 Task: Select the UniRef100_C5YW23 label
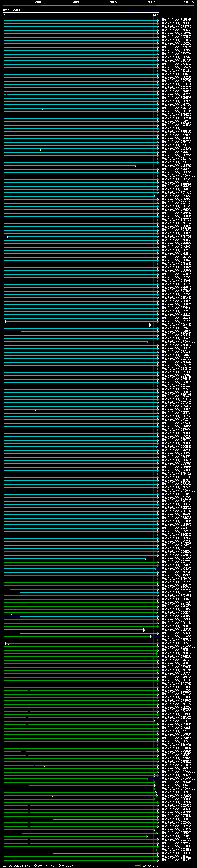point(176,135)
